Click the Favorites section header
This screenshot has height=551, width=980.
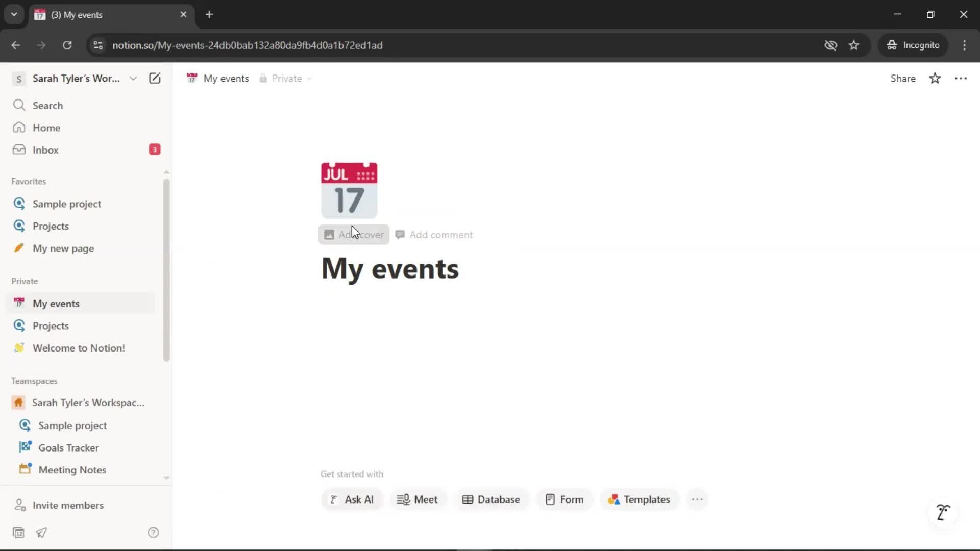tap(29, 181)
